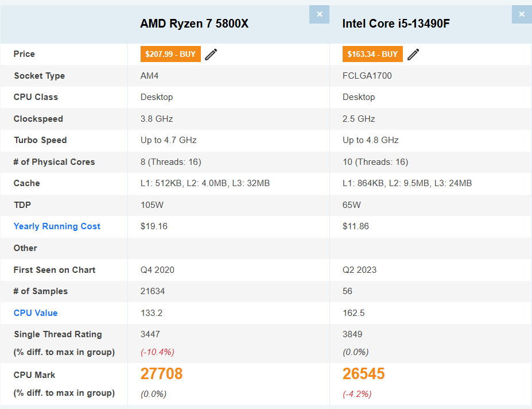Select the 26545 CPU Mark score
532x409 pixels.
pos(363,374)
